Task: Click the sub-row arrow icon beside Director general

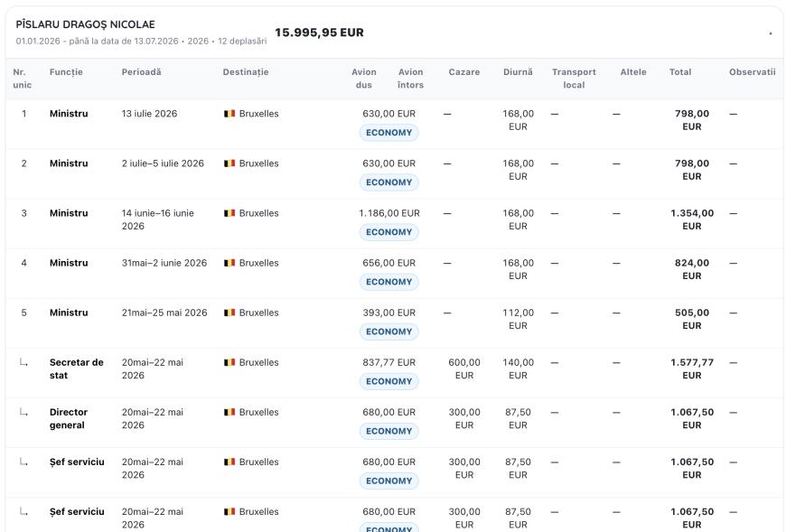Action: pos(23,412)
